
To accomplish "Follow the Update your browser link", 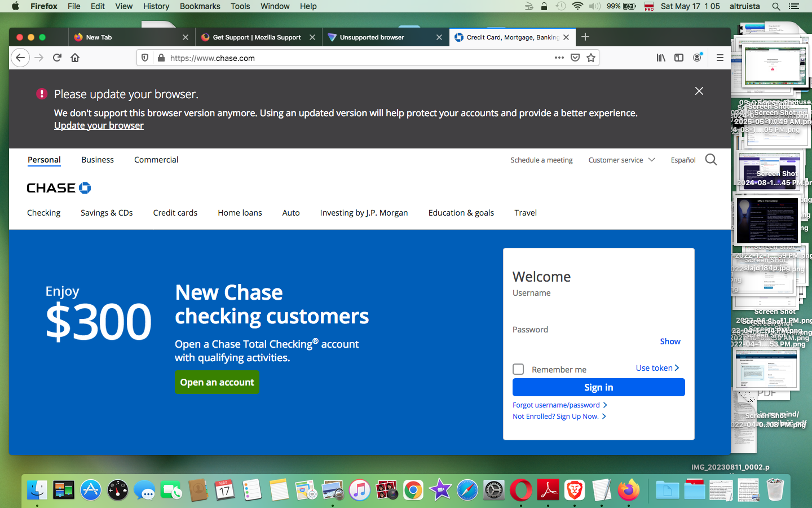I will 99,125.
